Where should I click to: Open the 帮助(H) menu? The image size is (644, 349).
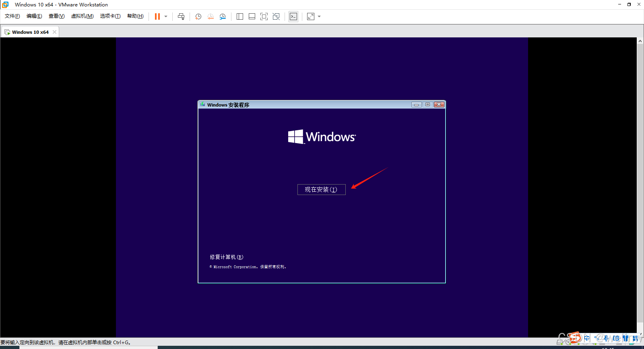pyautogui.click(x=135, y=16)
